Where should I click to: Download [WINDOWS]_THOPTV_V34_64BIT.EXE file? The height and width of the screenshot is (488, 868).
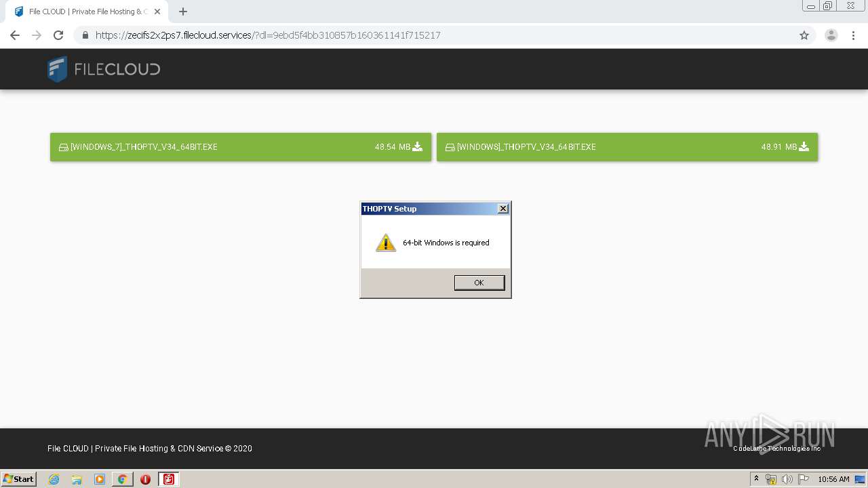[x=627, y=147]
